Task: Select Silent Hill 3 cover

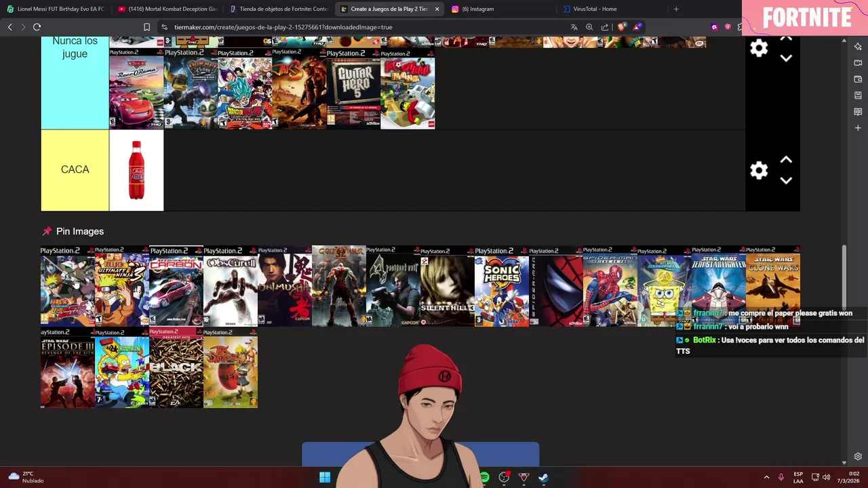Action: click(448, 286)
